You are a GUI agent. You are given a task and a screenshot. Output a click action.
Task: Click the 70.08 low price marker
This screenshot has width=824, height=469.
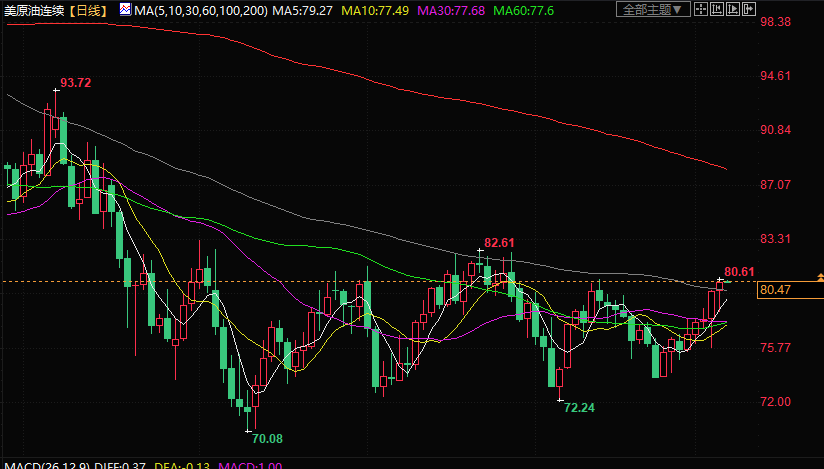[x=267, y=438]
